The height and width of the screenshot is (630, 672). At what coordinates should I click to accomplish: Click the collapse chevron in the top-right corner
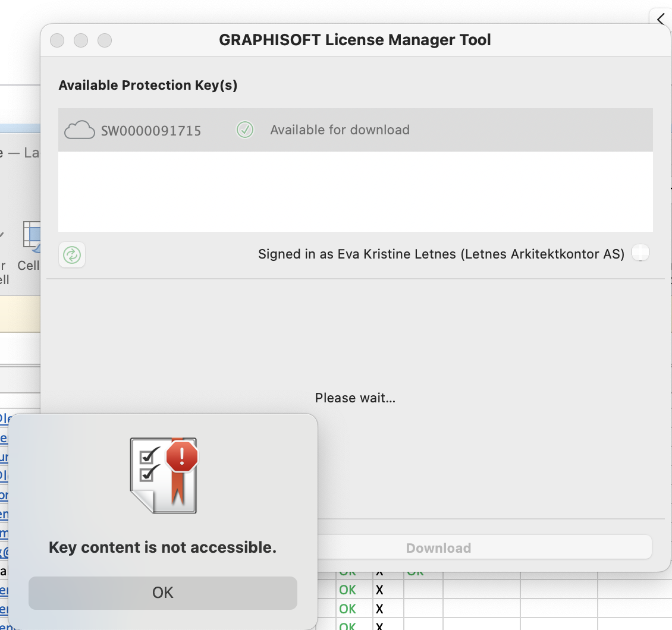coord(661,20)
